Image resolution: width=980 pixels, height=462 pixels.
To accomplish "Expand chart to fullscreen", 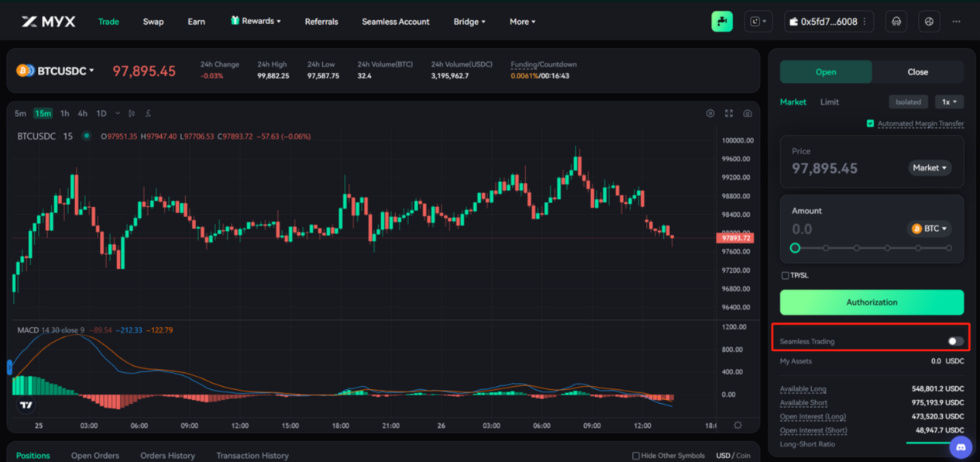I will (x=729, y=114).
